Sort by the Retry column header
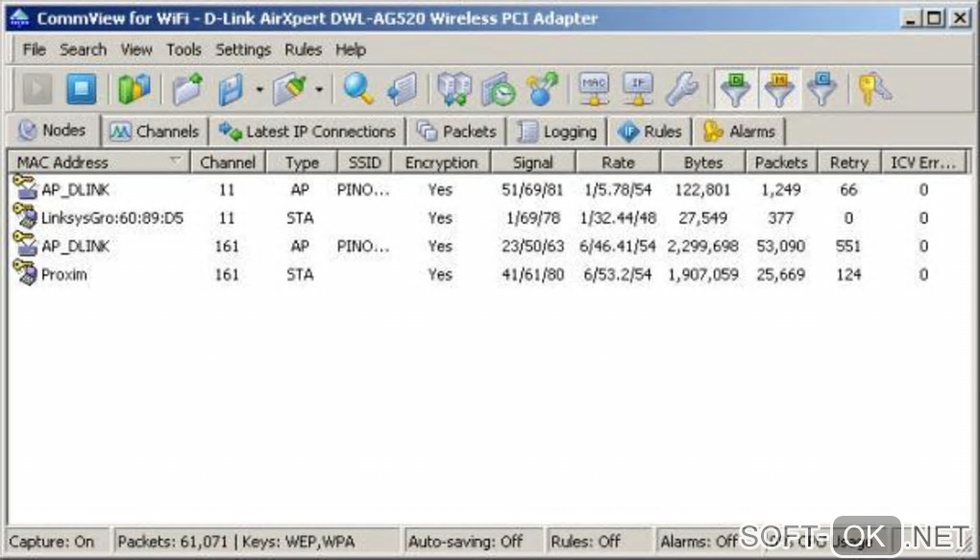The height and width of the screenshot is (560, 980). (848, 162)
